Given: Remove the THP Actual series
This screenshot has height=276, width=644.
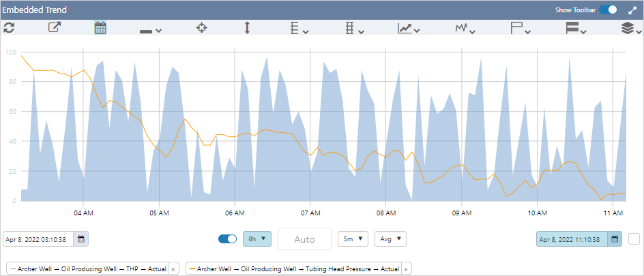Looking at the screenshot, I should (173, 269).
